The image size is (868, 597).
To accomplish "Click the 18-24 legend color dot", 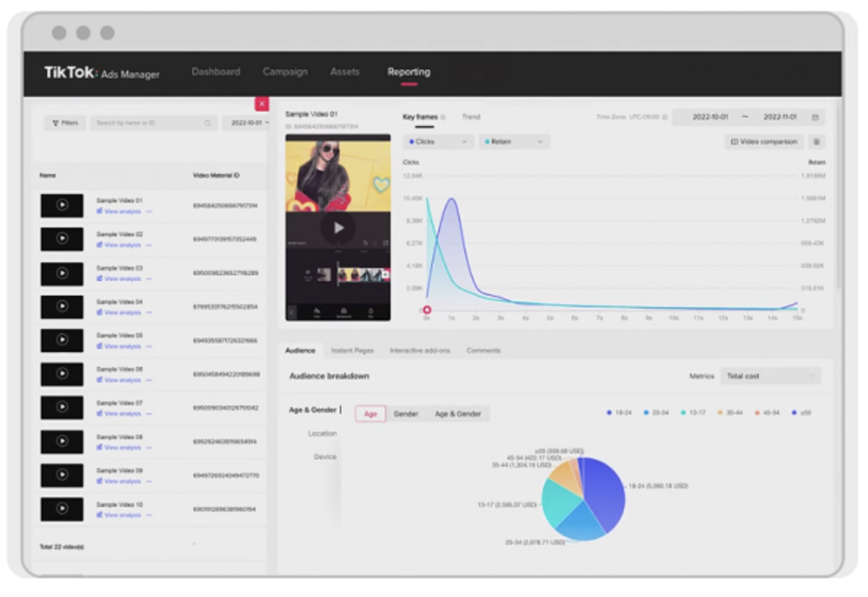I will tap(609, 413).
